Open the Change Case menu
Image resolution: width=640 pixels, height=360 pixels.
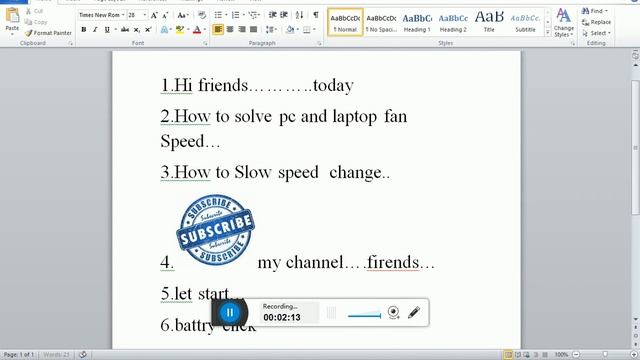coord(182,15)
